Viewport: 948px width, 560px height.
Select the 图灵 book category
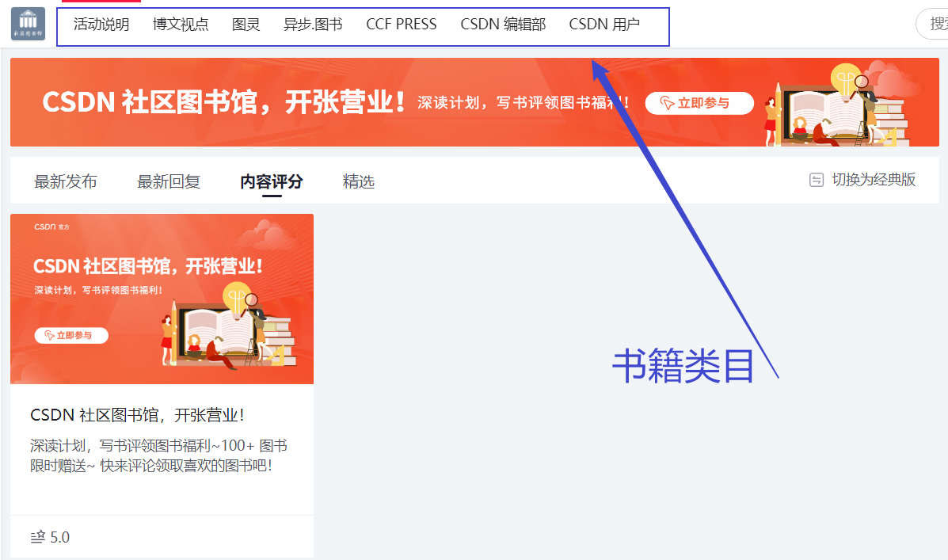246,25
